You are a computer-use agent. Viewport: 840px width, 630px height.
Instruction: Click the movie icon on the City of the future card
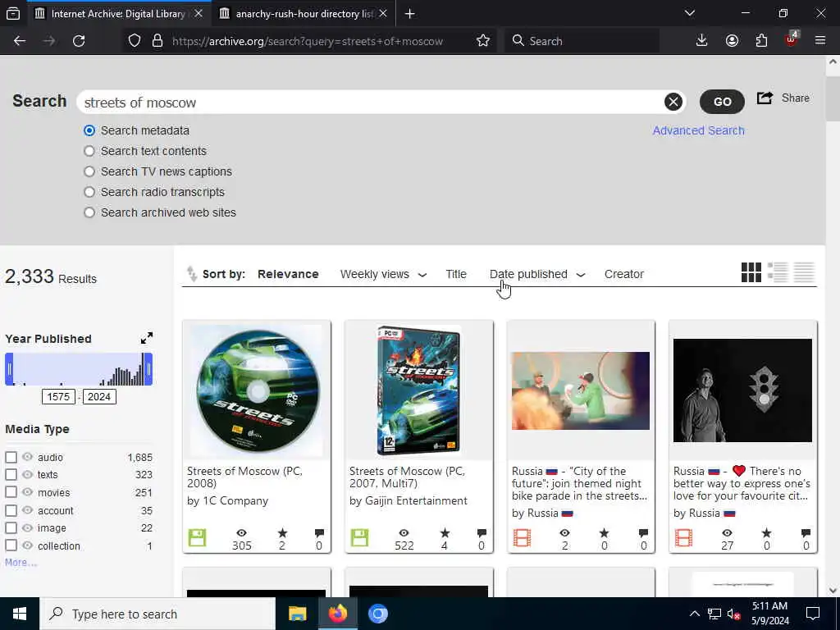[522, 537]
